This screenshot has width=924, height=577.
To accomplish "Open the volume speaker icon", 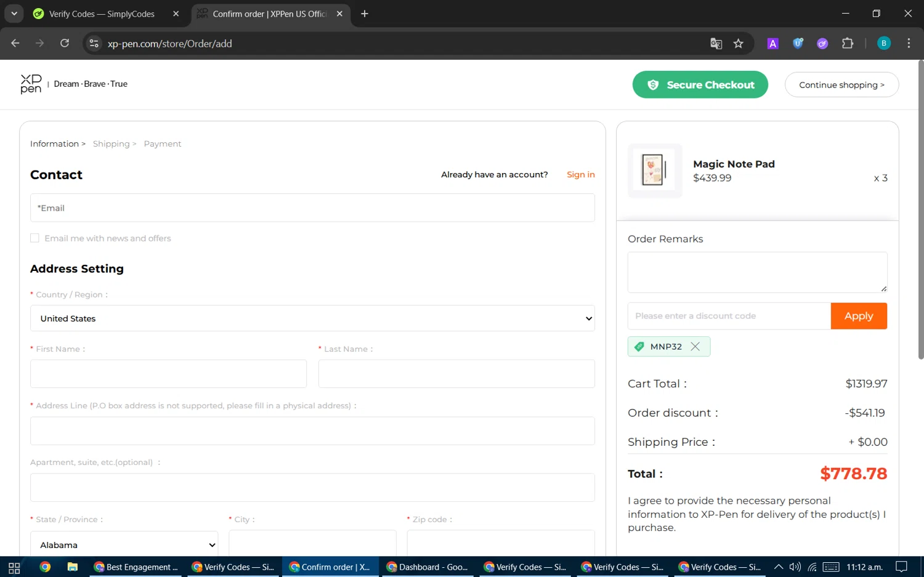I will [x=795, y=567].
